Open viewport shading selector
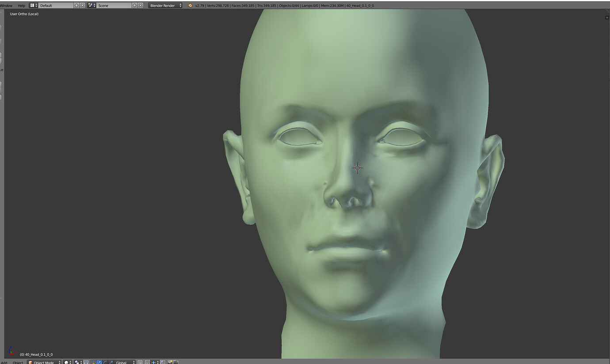The height and width of the screenshot is (364, 610). click(67, 362)
